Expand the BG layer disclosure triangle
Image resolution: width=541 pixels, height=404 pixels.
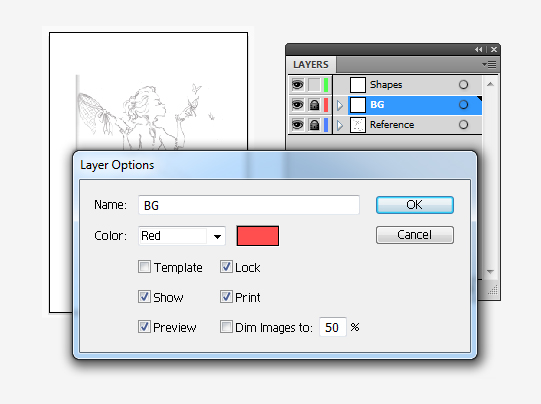click(340, 105)
